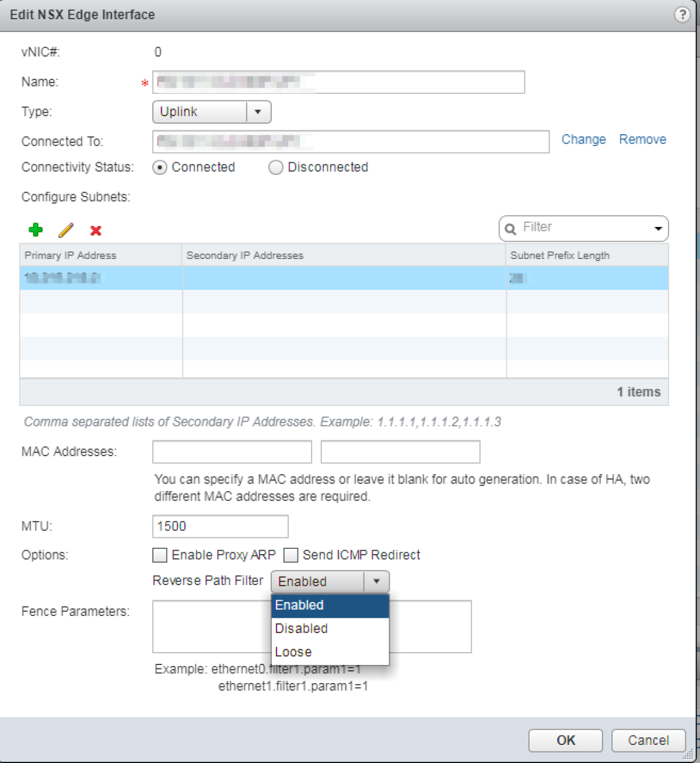Viewport: 700px width, 763px height.
Task: Open dialog help via the question mark icon
Action: pyautogui.click(x=682, y=15)
